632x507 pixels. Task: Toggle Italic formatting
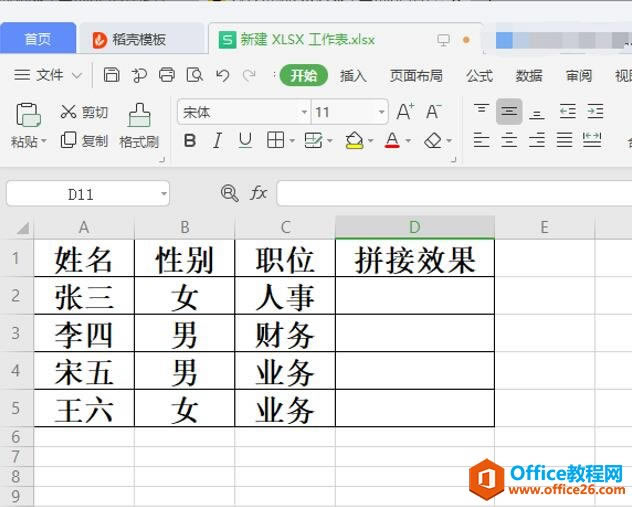pos(218,141)
